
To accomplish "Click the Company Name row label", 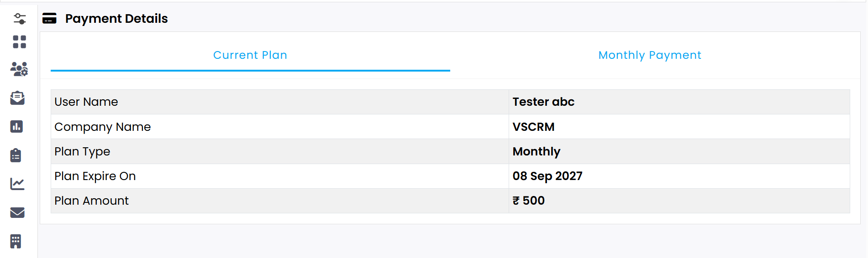I will (x=103, y=127).
